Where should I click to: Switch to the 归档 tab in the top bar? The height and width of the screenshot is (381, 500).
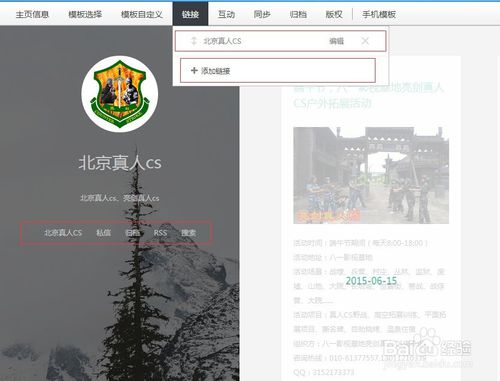click(x=298, y=14)
